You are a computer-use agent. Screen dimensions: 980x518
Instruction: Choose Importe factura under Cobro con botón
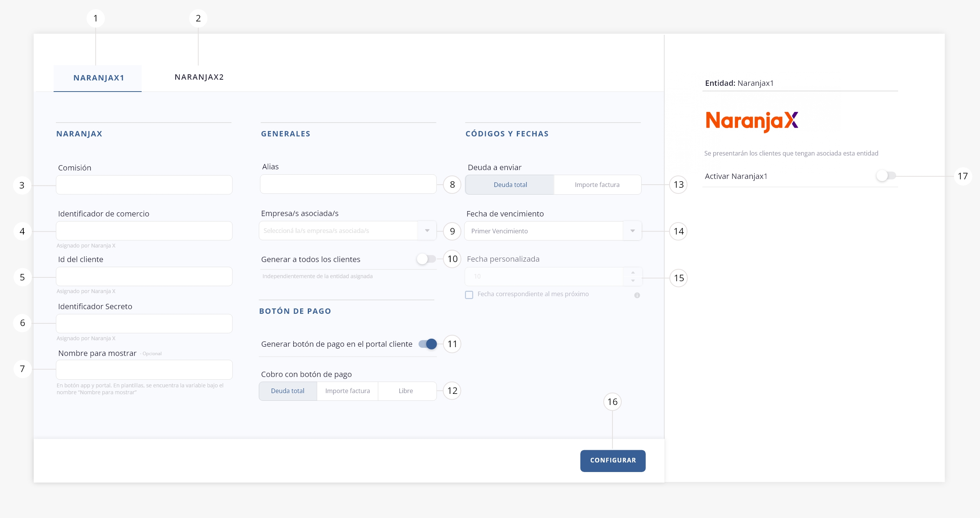[x=348, y=391]
